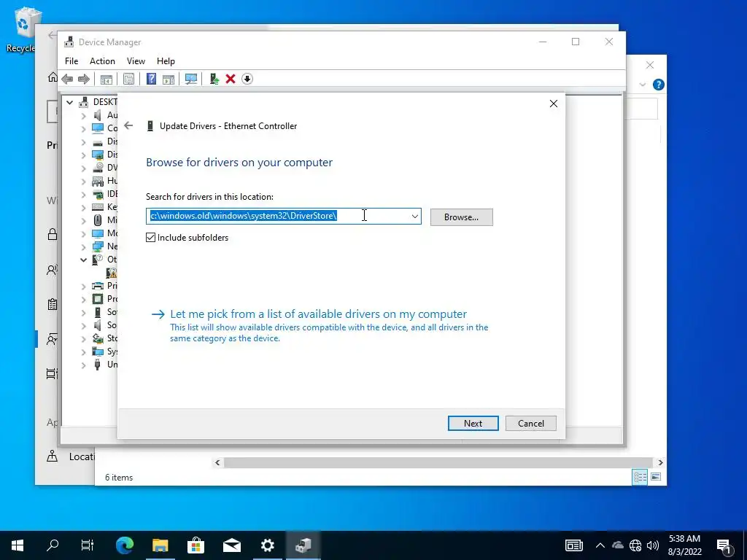Viewport: 747px width, 560px height.
Task: Click the Home icon in the Settings window
Action: click(x=53, y=77)
